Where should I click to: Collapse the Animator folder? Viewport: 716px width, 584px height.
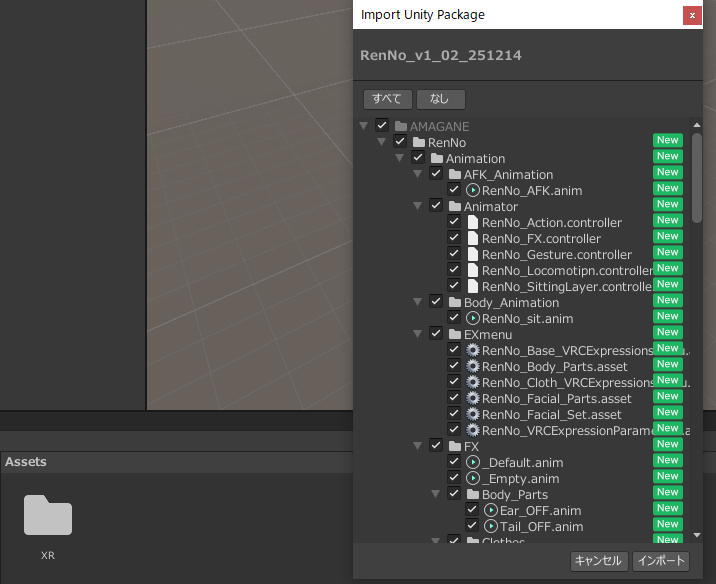click(417, 207)
